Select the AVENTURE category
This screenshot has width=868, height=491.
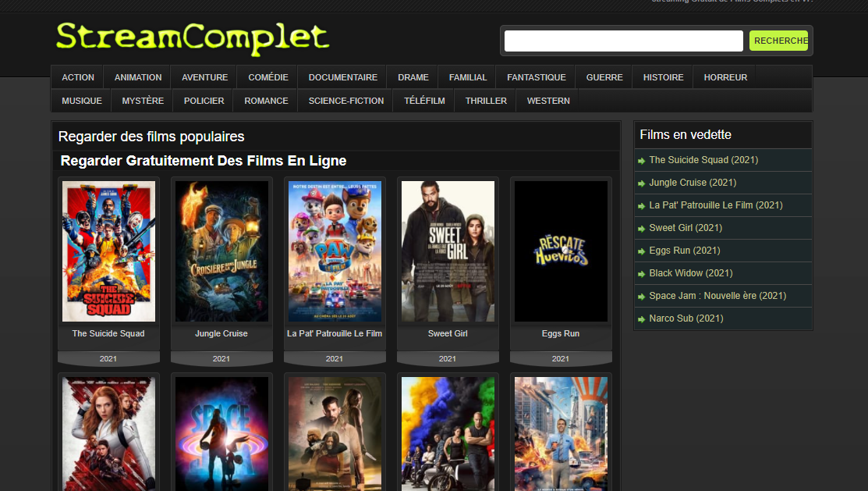click(x=205, y=77)
